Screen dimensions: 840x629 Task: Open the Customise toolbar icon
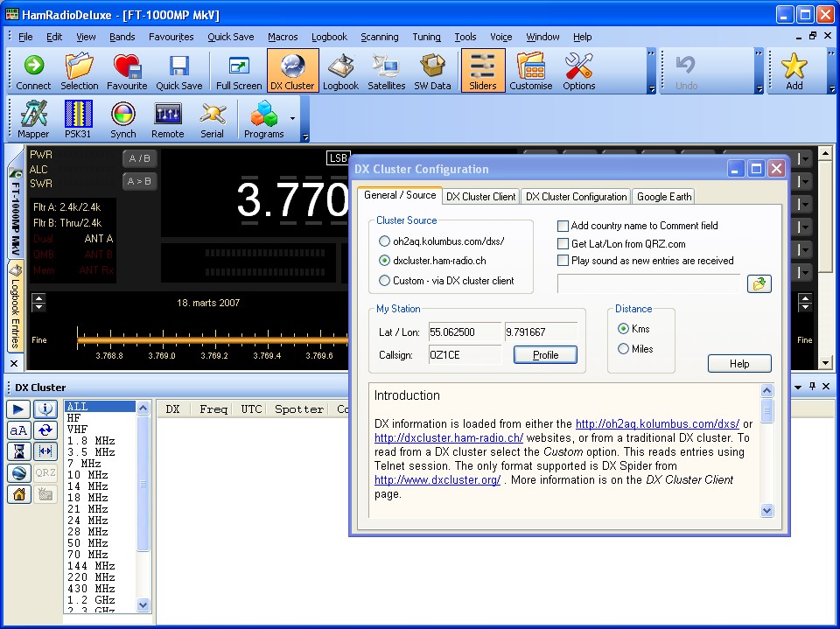click(531, 71)
